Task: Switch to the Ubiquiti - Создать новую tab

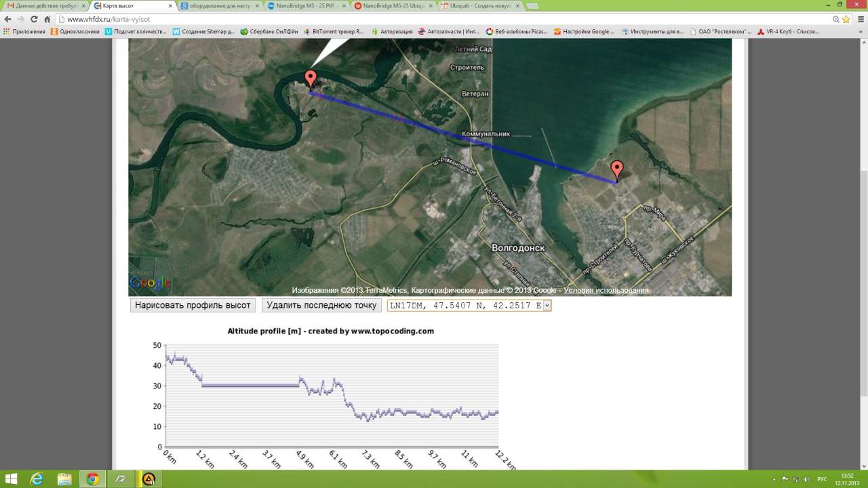Action: click(x=479, y=5)
